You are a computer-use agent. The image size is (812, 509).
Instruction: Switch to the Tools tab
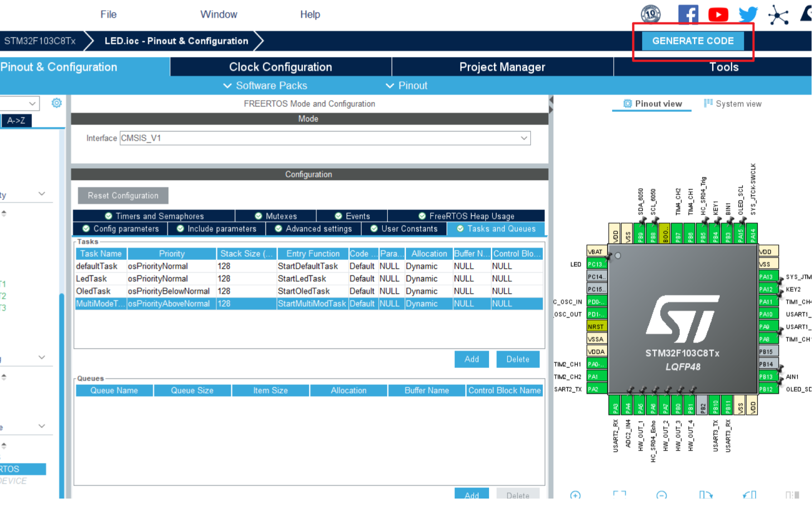tap(724, 67)
